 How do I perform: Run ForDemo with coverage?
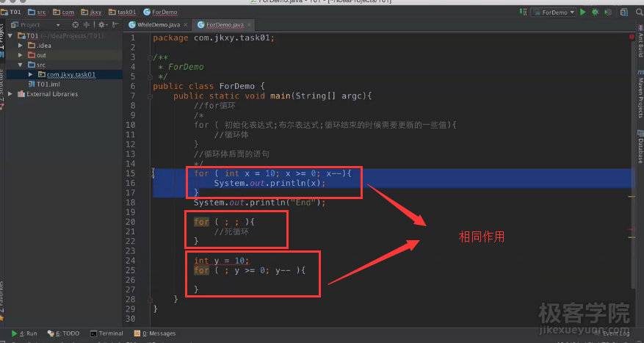(x=608, y=12)
